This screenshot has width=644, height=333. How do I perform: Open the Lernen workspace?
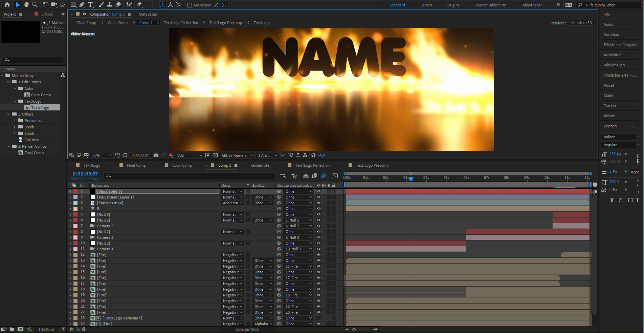pos(426,5)
